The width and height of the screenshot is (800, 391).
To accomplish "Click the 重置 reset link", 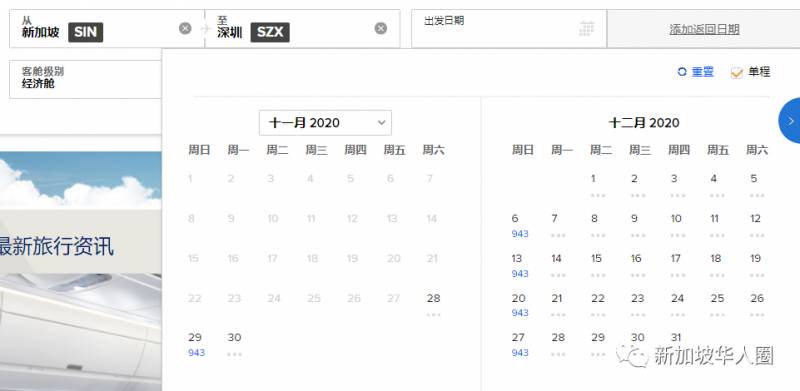I will (703, 72).
